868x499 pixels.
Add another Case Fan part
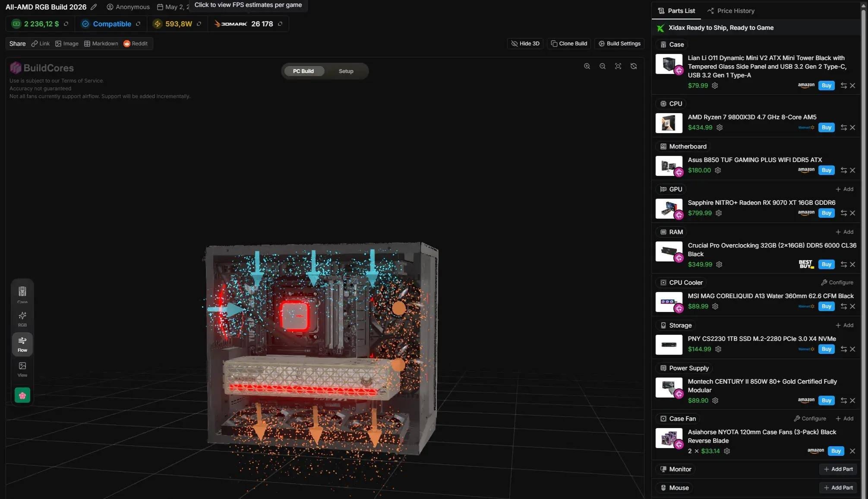click(844, 419)
